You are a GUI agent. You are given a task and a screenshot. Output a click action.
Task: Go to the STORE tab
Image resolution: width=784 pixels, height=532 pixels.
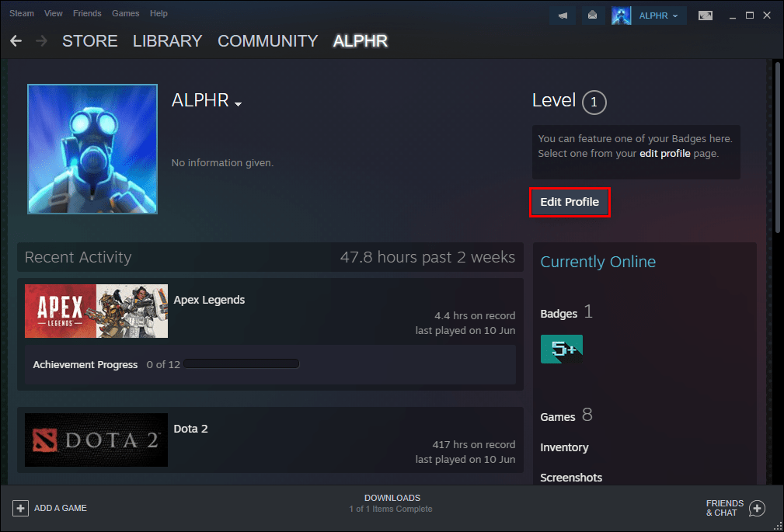[x=89, y=41]
